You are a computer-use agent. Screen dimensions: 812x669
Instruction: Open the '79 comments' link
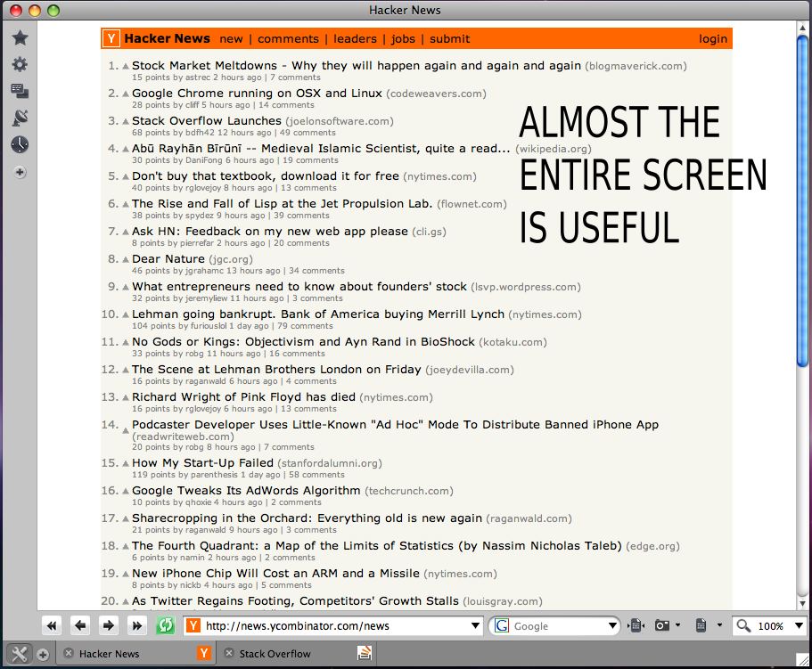[305, 326]
